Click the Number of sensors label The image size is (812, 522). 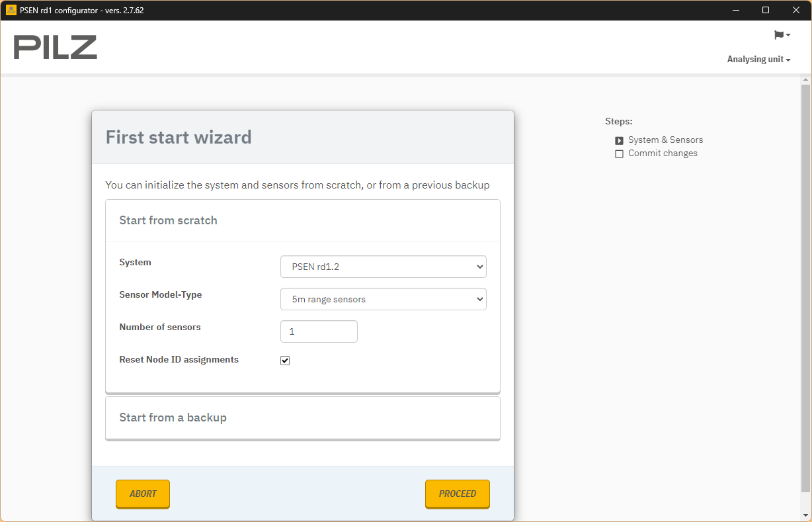(x=160, y=327)
